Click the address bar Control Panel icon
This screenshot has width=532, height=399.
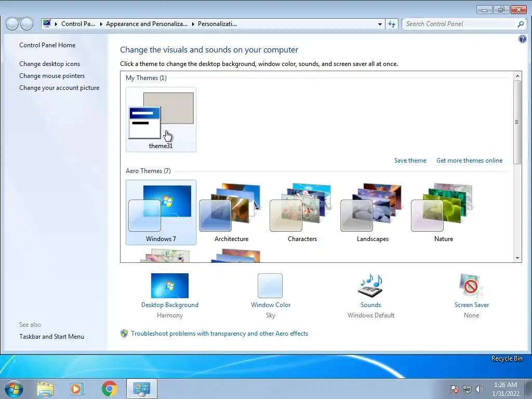click(x=47, y=23)
